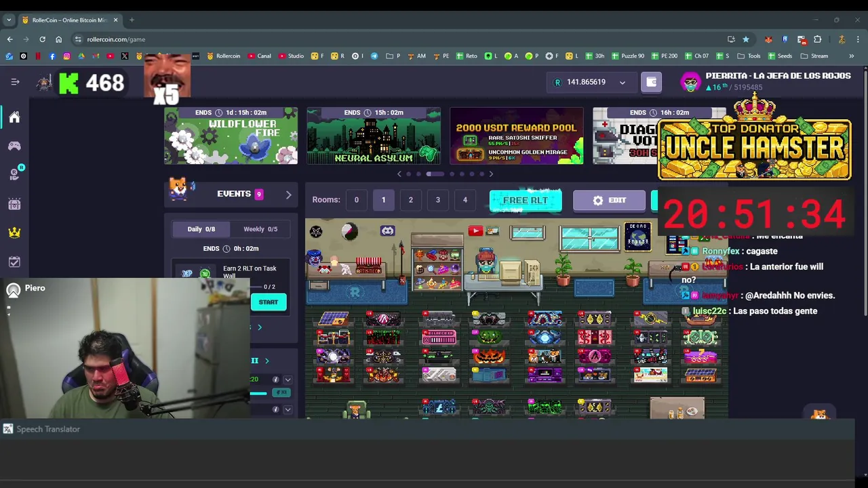Start the Earn 2 RLT task
The width and height of the screenshot is (868, 488).
click(268, 302)
